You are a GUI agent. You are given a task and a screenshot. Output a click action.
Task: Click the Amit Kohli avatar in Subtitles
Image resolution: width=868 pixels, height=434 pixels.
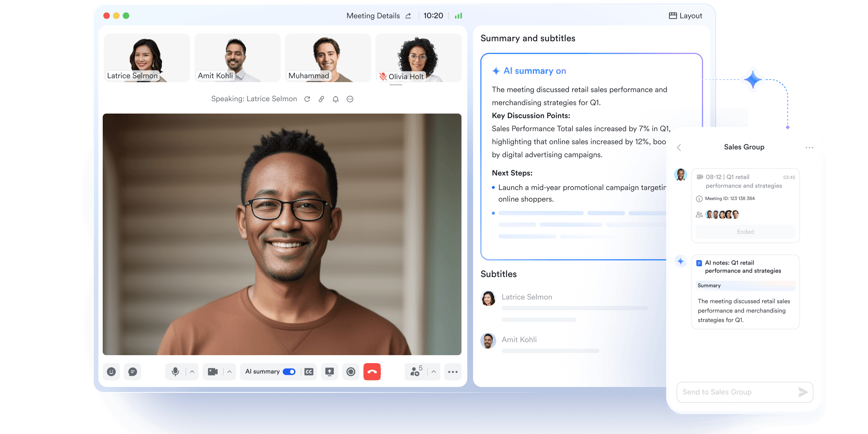tap(488, 341)
